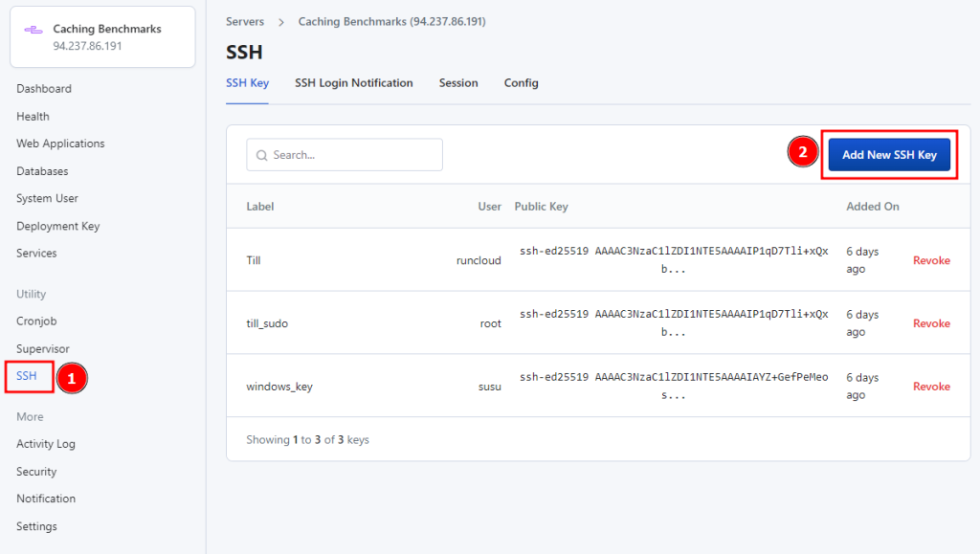980x554 pixels.
Task: Open the Databases sidebar item
Action: [42, 171]
